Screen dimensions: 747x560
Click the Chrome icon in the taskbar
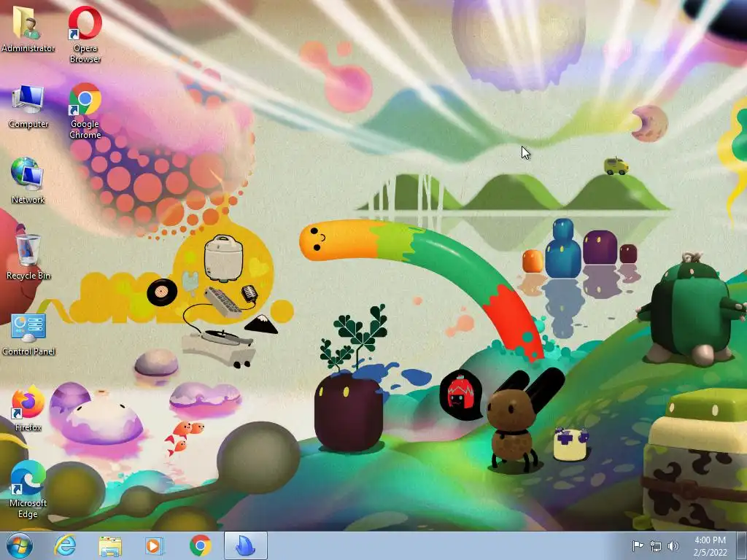200,545
